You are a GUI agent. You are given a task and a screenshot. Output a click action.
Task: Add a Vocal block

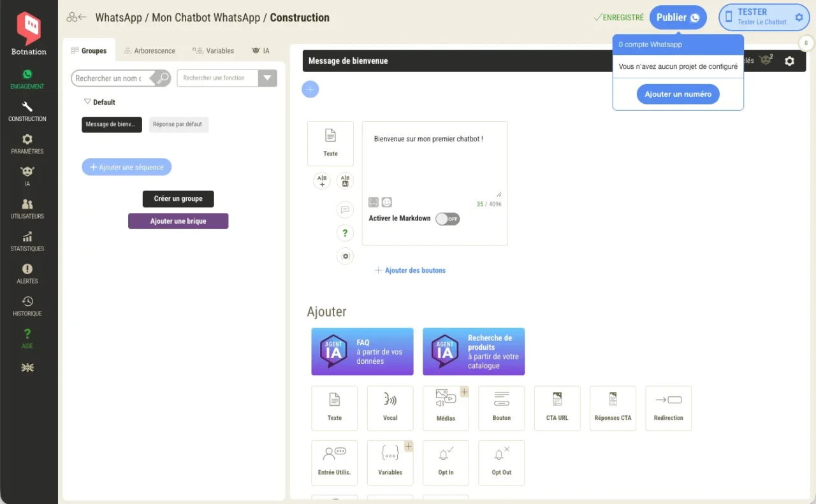point(390,408)
